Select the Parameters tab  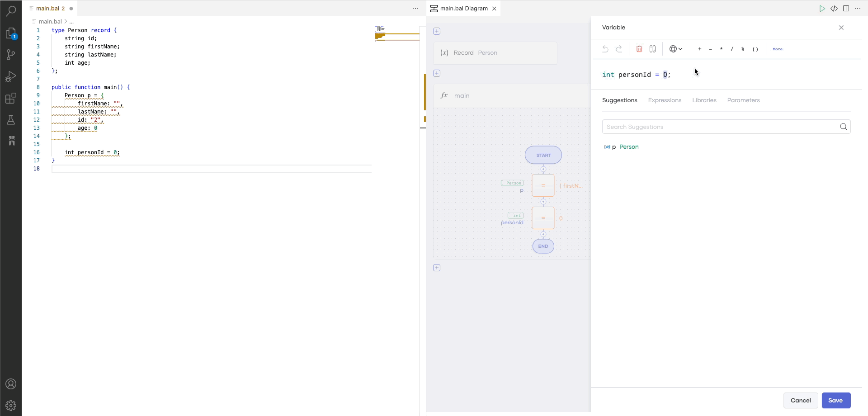click(744, 100)
